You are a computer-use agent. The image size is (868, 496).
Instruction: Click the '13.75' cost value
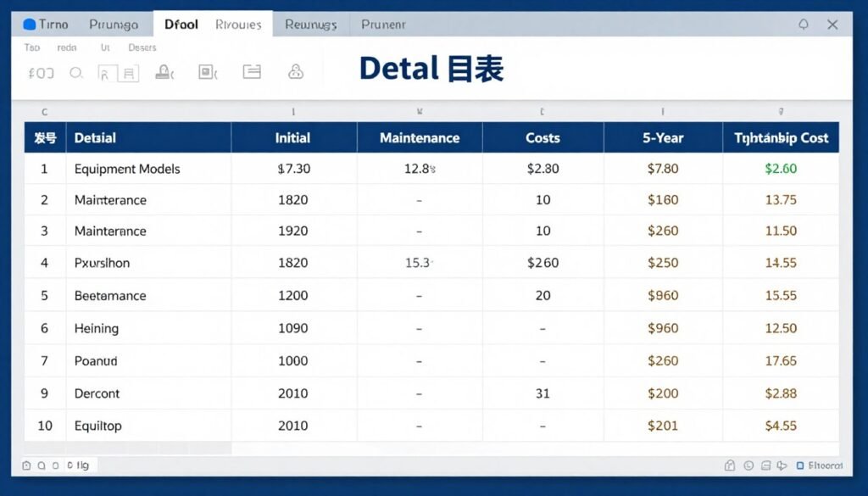point(781,200)
